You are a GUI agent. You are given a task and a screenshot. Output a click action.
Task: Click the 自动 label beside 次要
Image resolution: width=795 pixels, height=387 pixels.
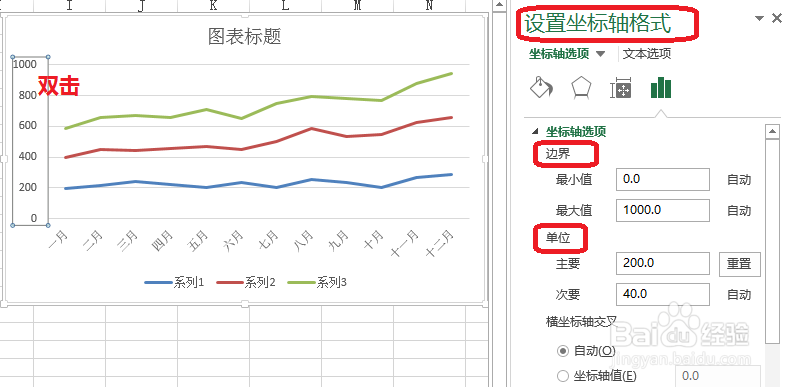coord(739,295)
